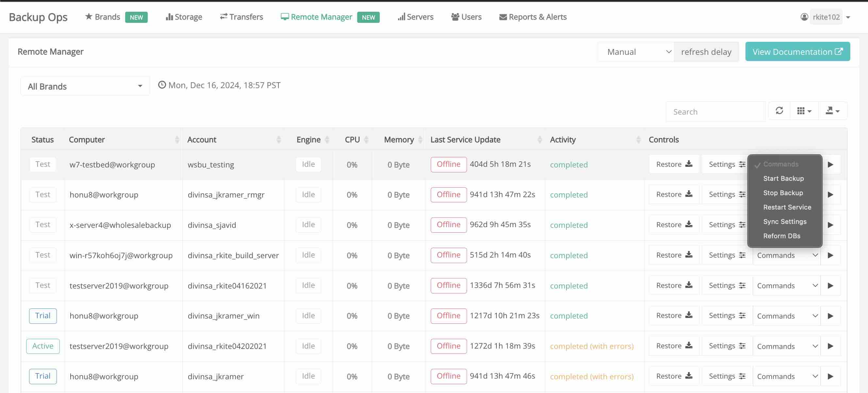Click the Status column header

click(x=42, y=140)
